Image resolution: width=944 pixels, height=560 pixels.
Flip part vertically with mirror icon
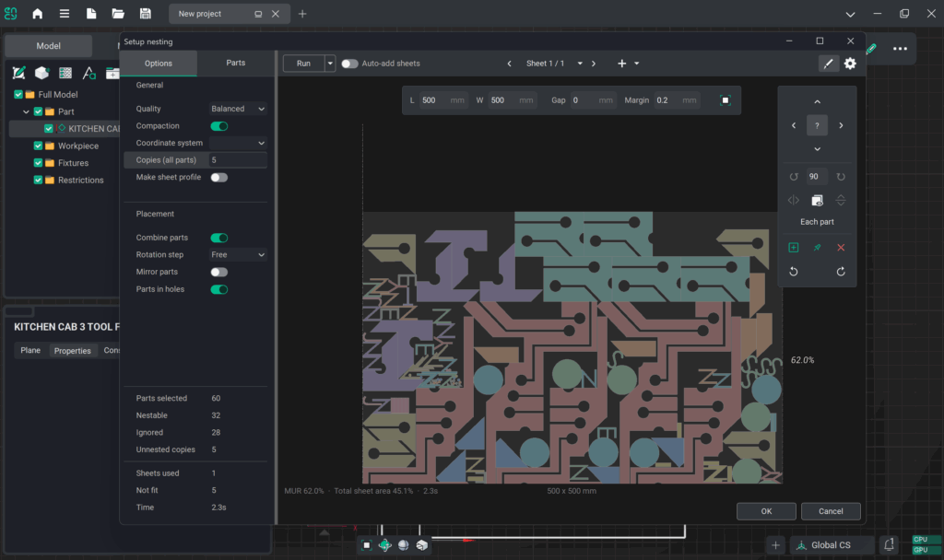tap(841, 200)
